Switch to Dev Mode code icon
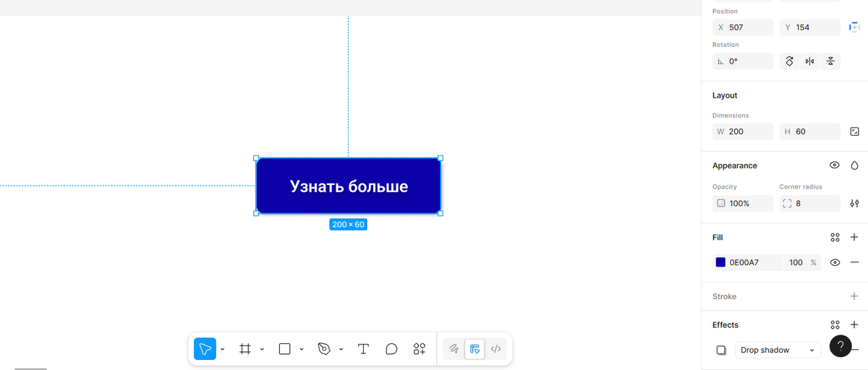The width and height of the screenshot is (868, 370). tap(495, 349)
